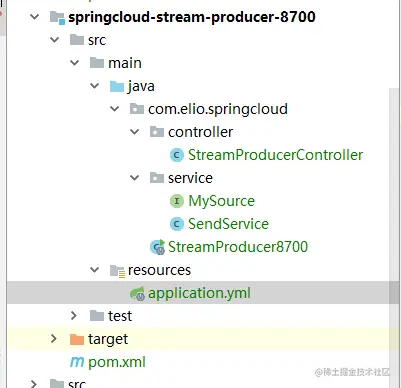Click the application.yml Spring config icon
401x388 pixels.
point(137,293)
